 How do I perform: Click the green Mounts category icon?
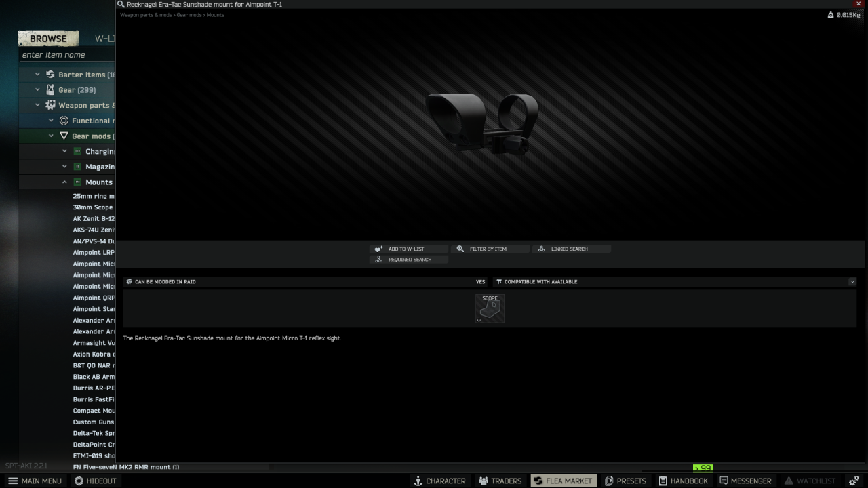[x=77, y=182]
